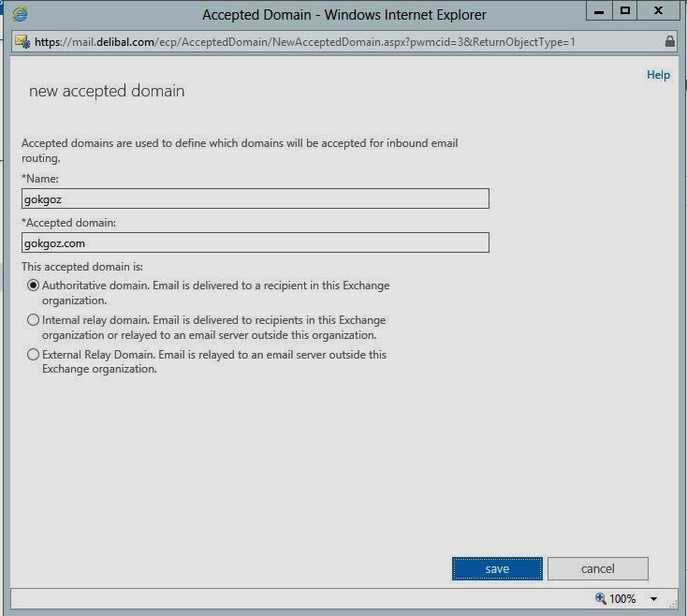Click the zoom magnifier icon in status bar

coord(601,598)
